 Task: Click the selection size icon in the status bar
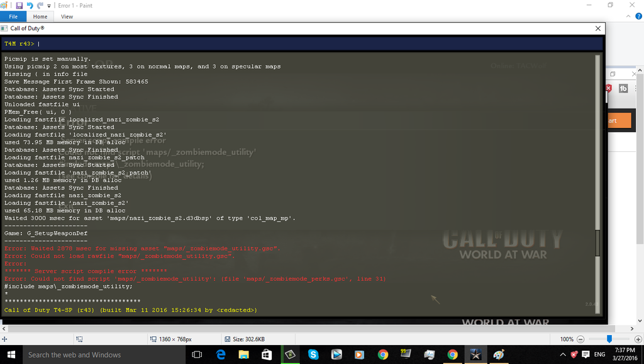(79, 339)
